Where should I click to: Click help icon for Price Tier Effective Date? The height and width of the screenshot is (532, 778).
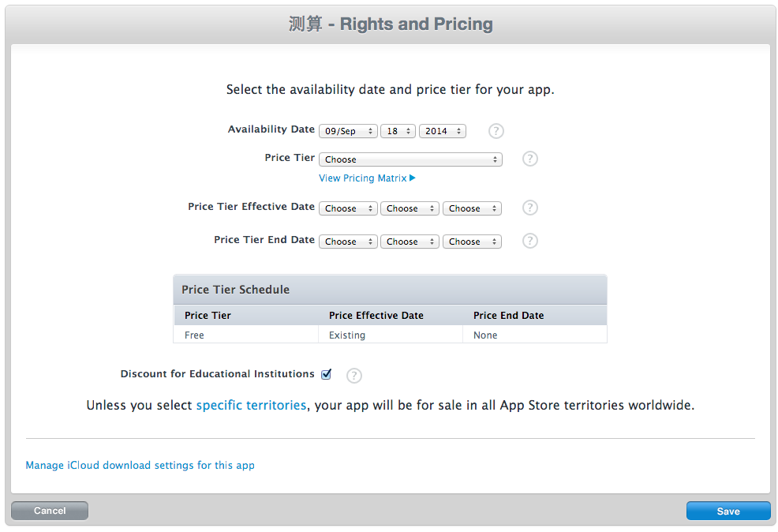(x=530, y=208)
